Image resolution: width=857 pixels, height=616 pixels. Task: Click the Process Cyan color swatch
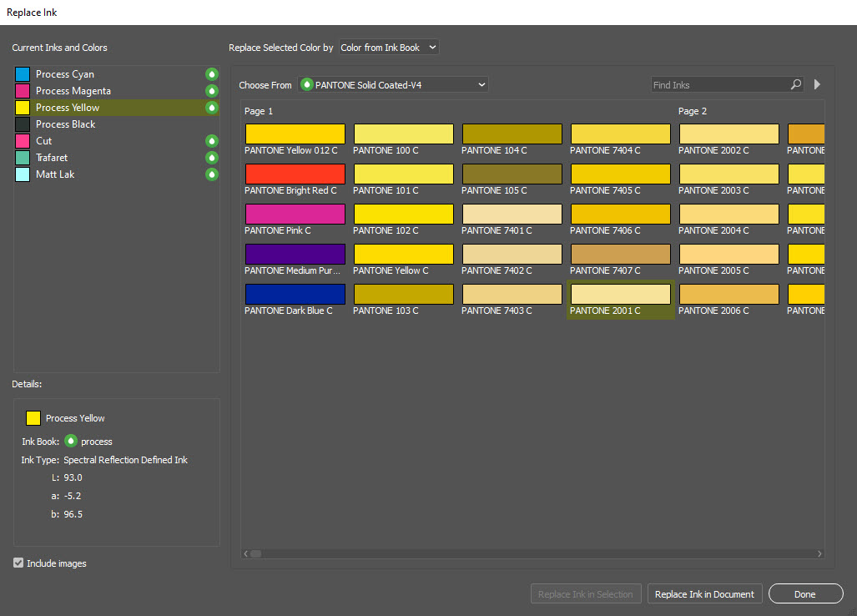coord(23,73)
